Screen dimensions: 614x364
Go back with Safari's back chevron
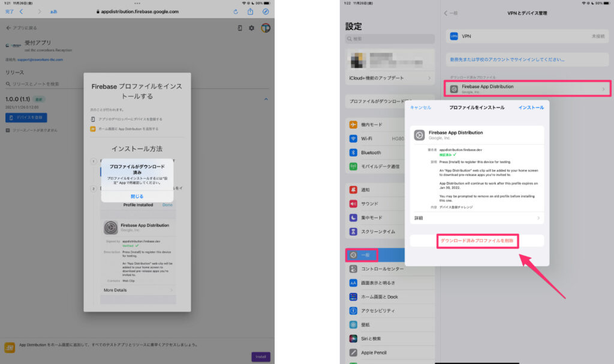(x=22, y=12)
